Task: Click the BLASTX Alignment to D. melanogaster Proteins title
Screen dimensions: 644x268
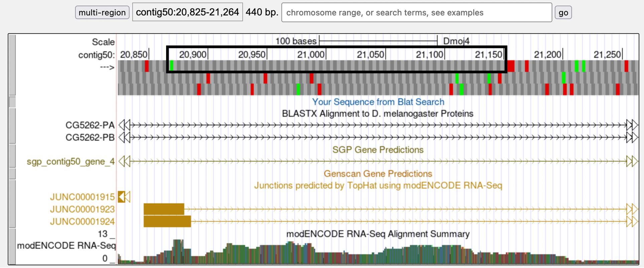Action: pyautogui.click(x=378, y=114)
